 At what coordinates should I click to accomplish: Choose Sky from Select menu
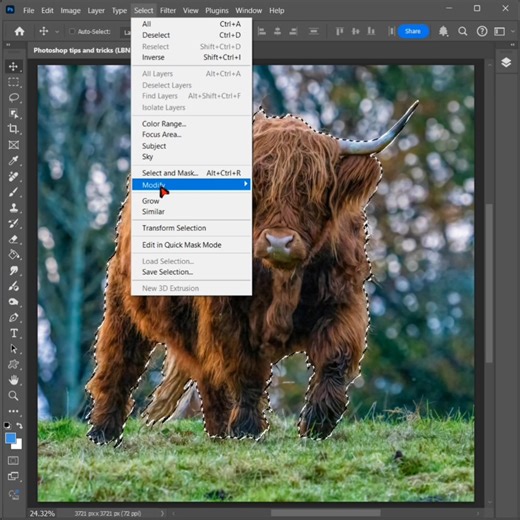click(192, 157)
